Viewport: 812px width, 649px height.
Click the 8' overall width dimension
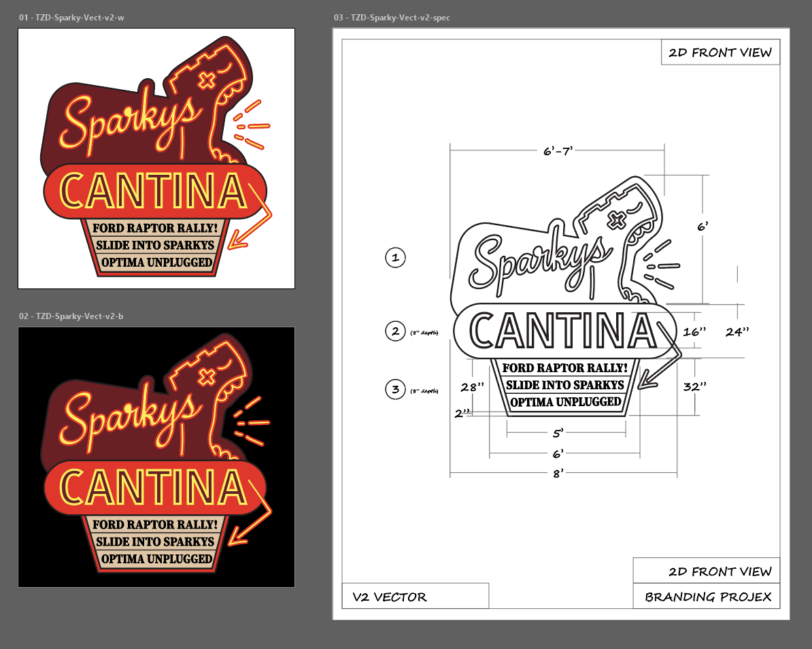(x=558, y=473)
